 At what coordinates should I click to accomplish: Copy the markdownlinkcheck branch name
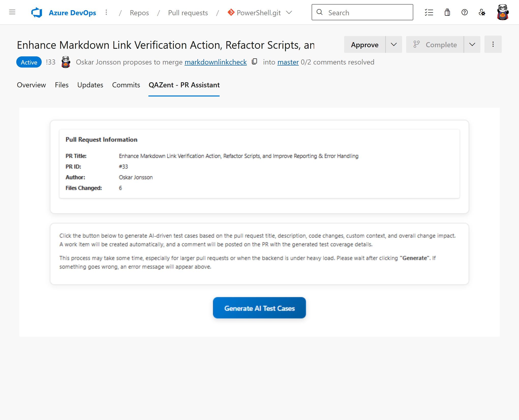(254, 62)
